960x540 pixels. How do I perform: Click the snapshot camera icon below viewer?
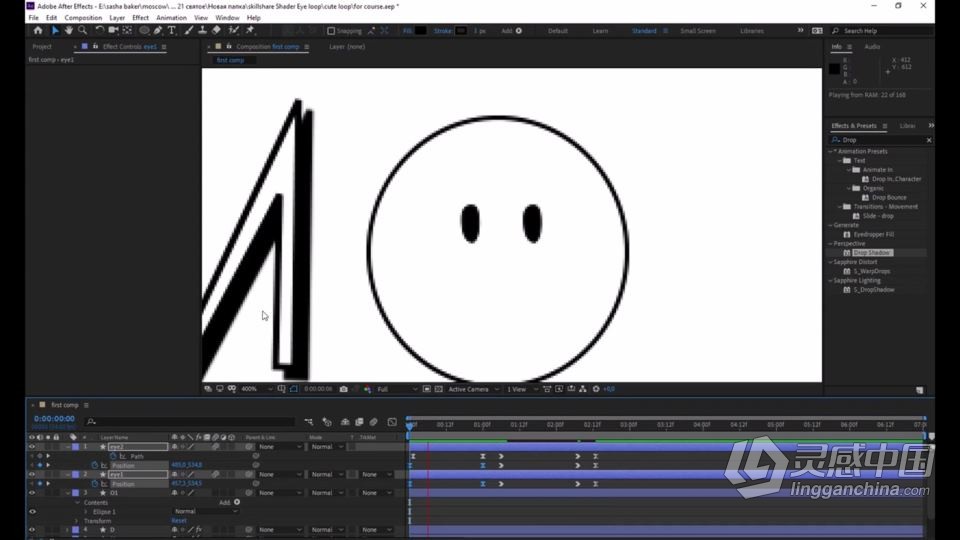pos(343,389)
